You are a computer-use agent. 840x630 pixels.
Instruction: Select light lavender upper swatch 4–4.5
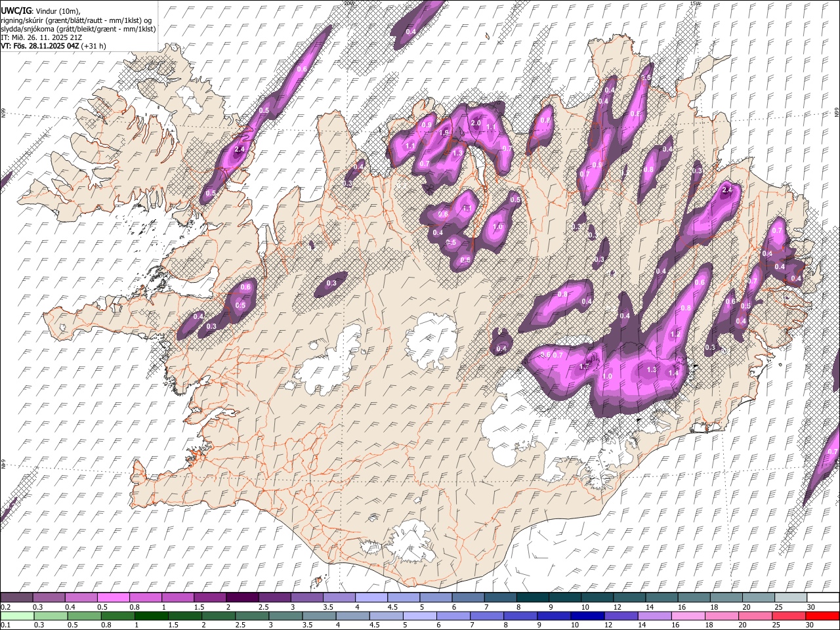click(371, 598)
